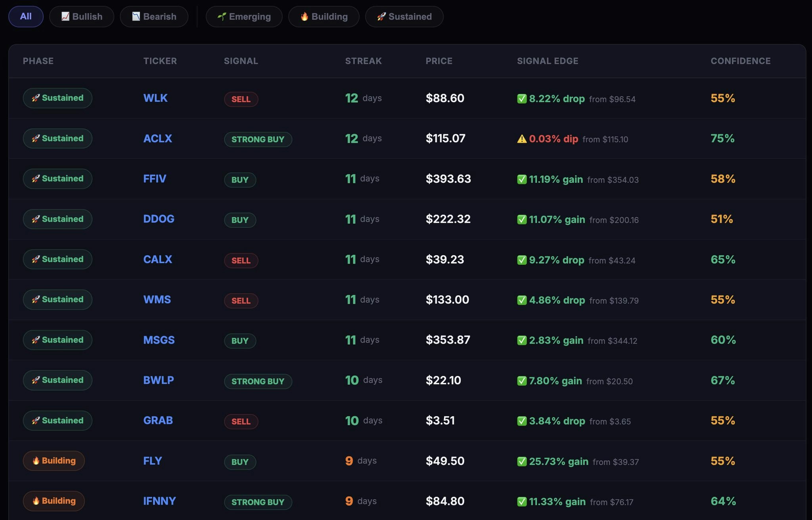Click the 11.07% gain signal edge text

pyautogui.click(x=557, y=220)
